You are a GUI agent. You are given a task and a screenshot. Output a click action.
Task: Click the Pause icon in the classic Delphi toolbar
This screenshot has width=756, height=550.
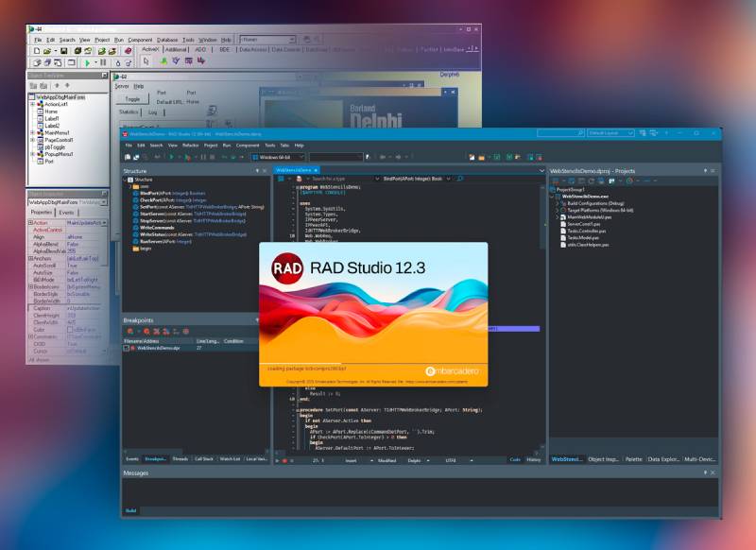pyautogui.click(x=103, y=62)
